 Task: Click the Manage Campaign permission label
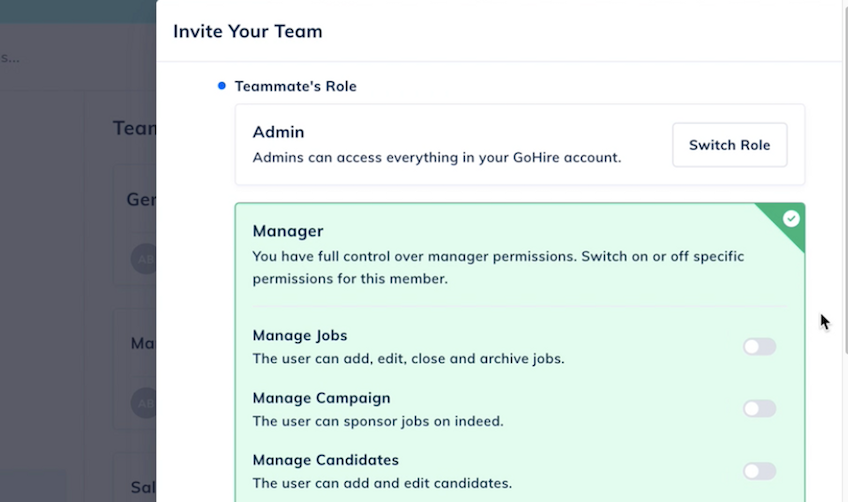[321, 398]
